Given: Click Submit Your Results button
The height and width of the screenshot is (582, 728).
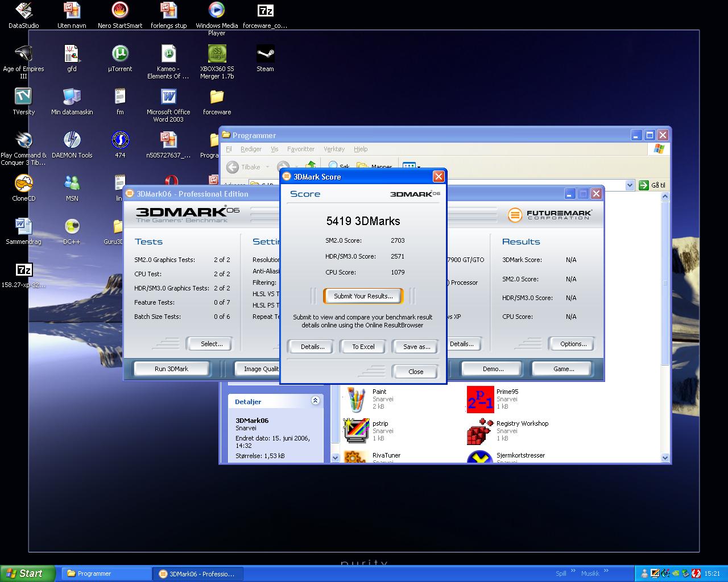Looking at the screenshot, I should [x=363, y=296].
